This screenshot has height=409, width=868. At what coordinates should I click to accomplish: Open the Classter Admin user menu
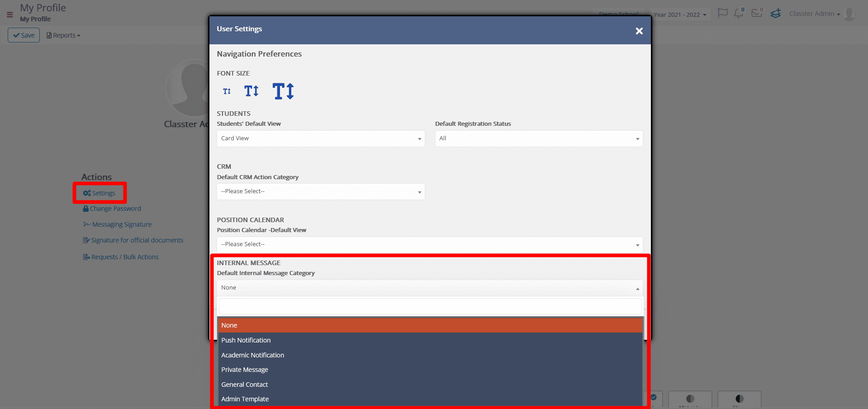(814, 14)
